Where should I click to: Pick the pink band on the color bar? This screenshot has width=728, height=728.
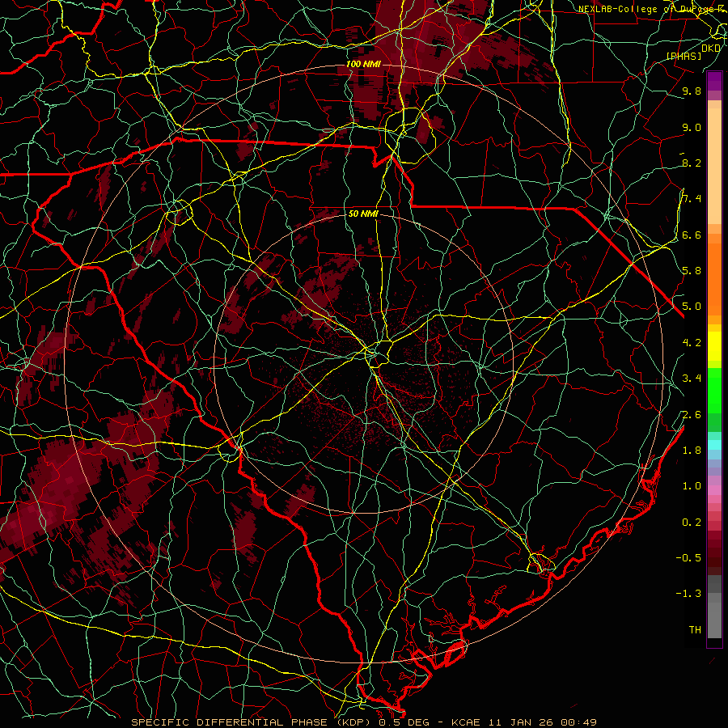point(714,490)
